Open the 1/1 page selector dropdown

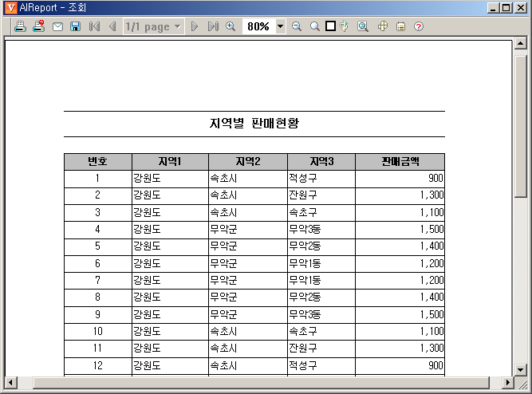point(154,26)
